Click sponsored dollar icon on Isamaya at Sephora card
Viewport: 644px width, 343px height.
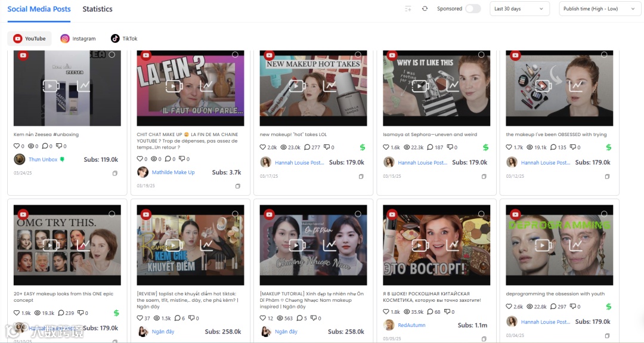[485, 147]
